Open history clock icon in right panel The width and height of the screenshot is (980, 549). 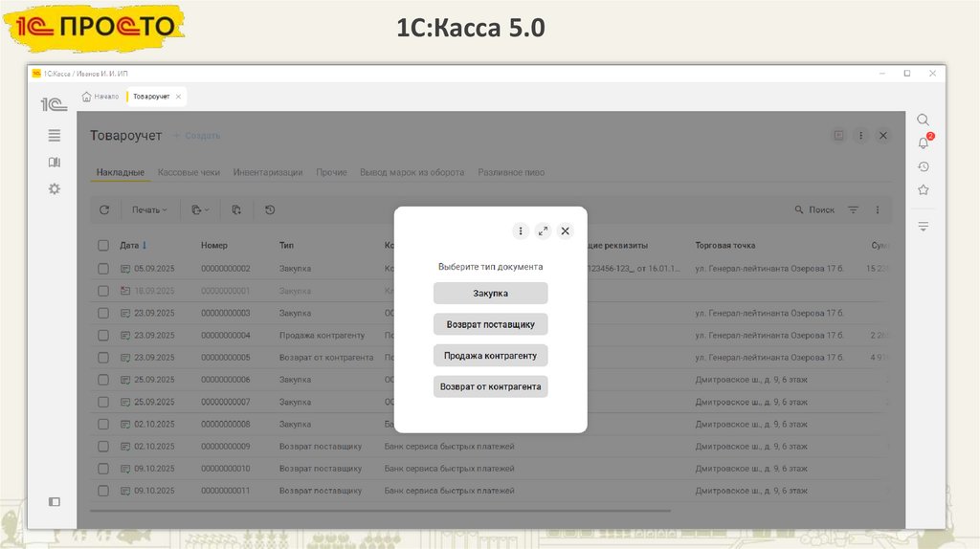[x=924, y=166]
